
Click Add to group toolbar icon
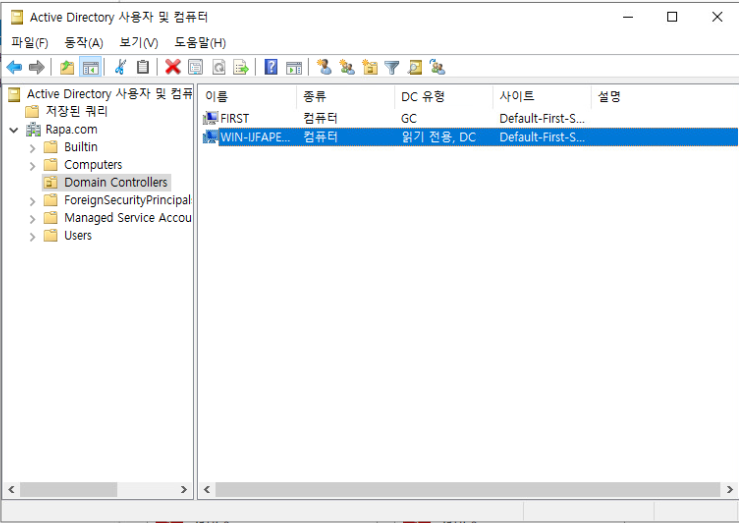[x=437, y=67]
